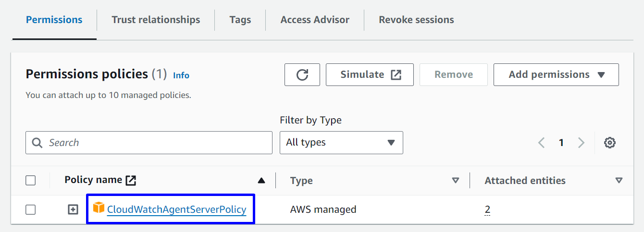Open the table preferences gear icon
The image size is (644, 232).
[610, 143]
